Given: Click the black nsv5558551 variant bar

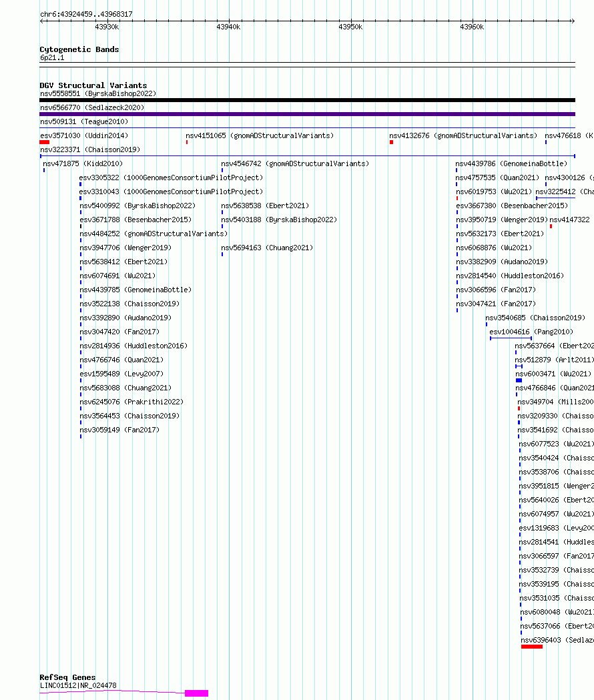Looking at the screenshot, I should tap(307, 100).
